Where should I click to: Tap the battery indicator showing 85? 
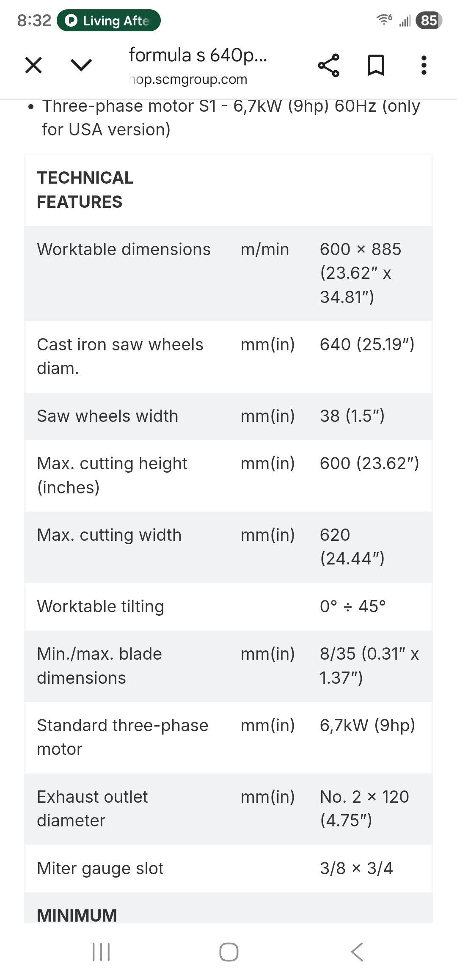[x=429, y=20]
